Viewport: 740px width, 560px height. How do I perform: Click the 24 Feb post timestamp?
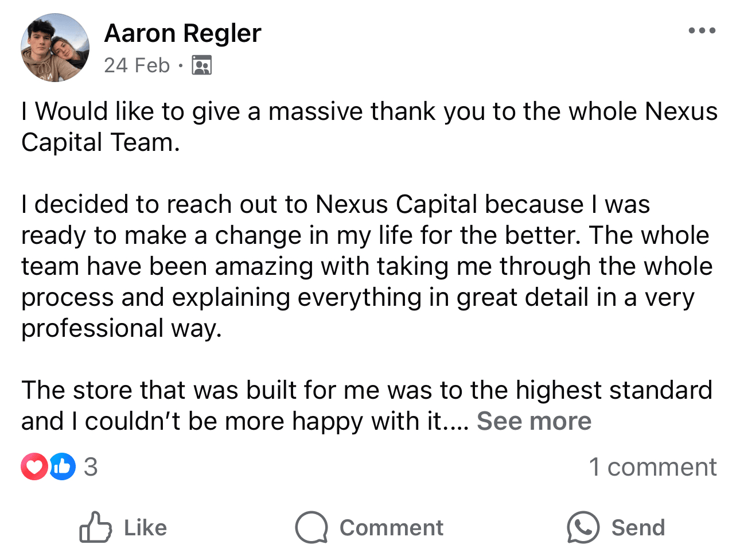(137, 65)
